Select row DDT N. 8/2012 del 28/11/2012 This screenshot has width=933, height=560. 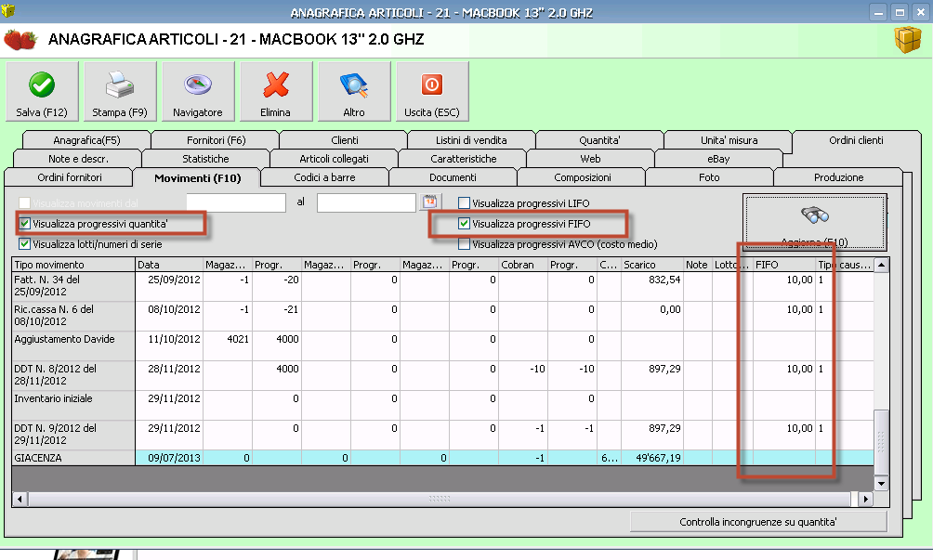tap(442, 376)
